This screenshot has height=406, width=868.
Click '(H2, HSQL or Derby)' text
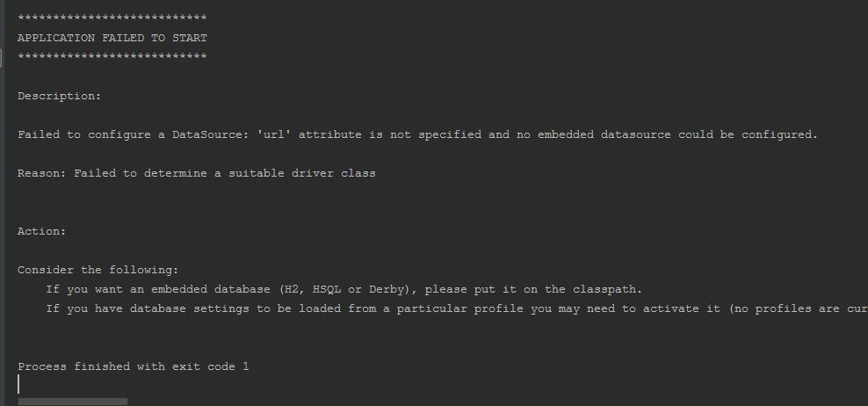point(342,289)
